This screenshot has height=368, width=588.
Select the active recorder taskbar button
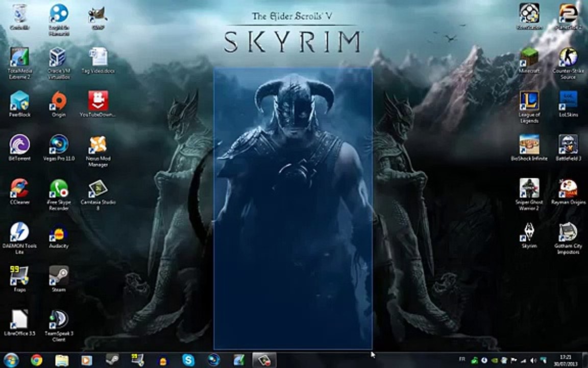pos(264,360)
